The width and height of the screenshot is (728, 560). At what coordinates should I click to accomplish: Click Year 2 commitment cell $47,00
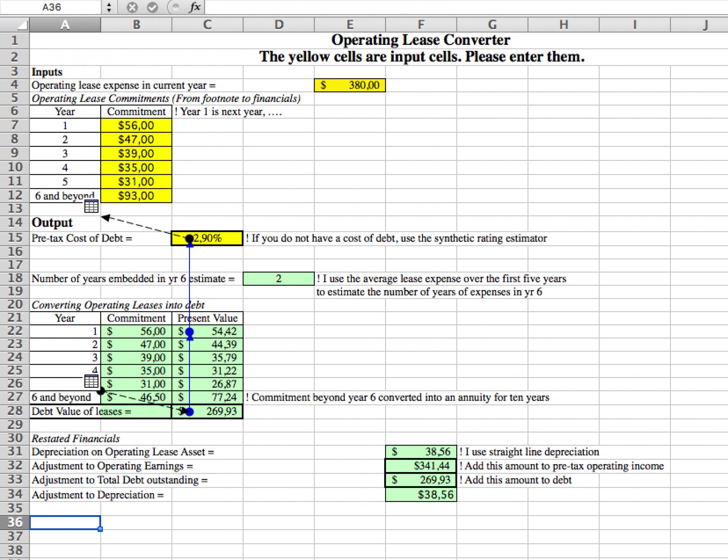click(136, 139)
